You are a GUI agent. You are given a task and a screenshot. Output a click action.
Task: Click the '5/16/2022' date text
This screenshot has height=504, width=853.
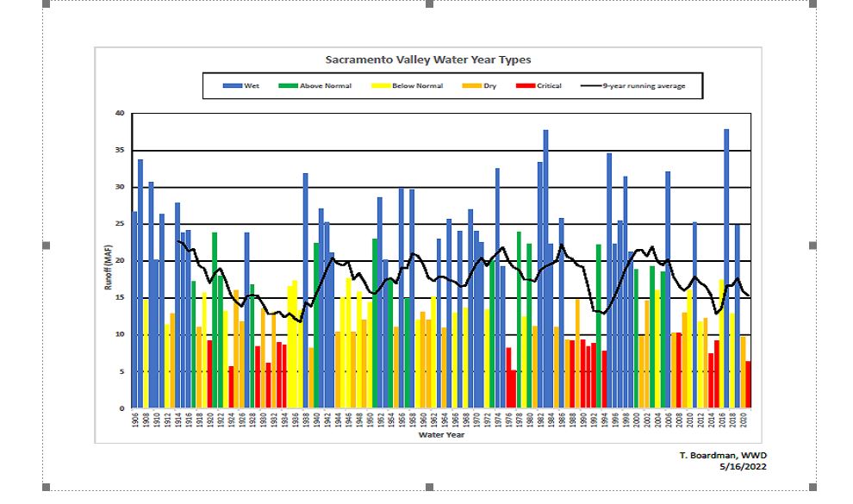742,466
